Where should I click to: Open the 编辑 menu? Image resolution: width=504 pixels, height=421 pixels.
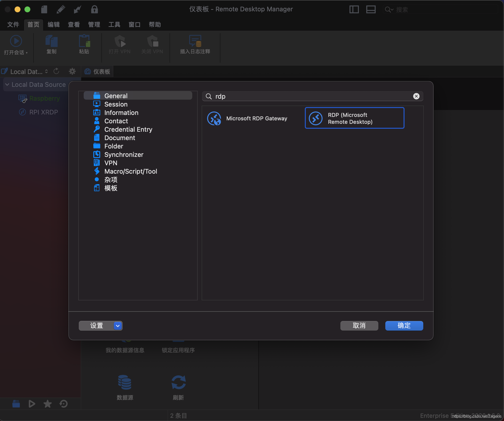(54, 24)
